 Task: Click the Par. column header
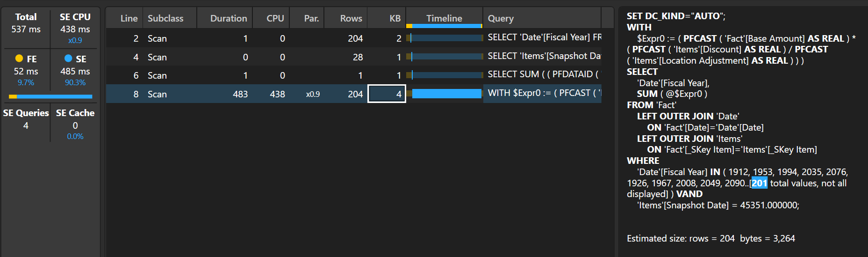click(x=311, y=18)
